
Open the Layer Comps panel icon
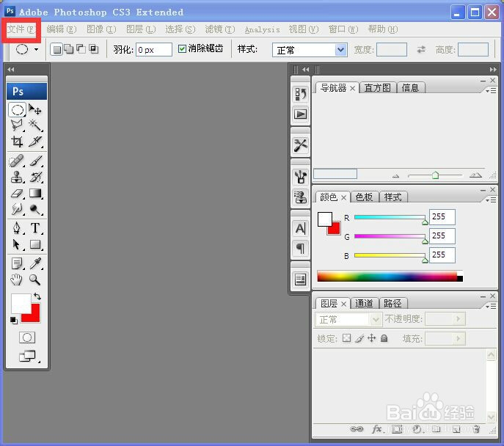pyautogui.click(x=300, y=279)
